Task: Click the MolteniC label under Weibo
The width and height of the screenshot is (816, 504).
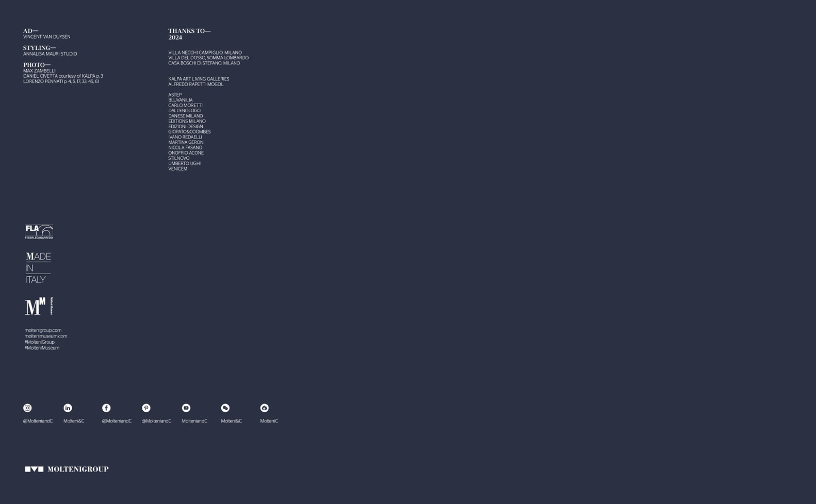Action: (269, 421)
